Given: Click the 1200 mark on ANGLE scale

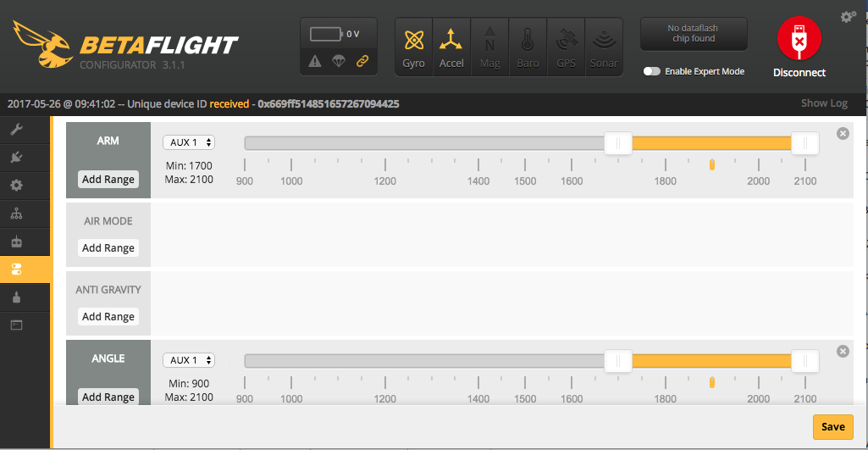Looking at the screenshot, I should [x=384, y=399].
